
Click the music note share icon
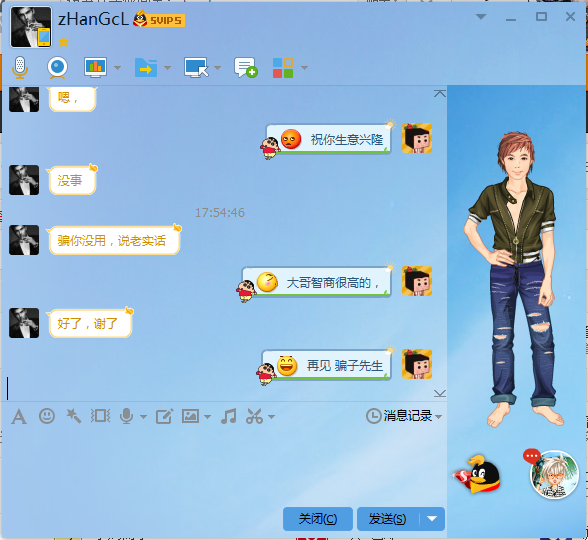tap(228, 416)
